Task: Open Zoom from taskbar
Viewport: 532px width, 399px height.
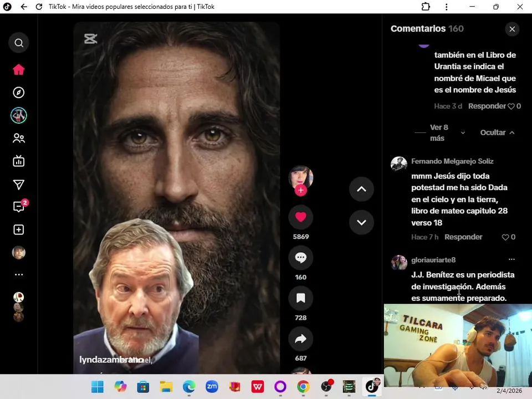Action: pos(212,387)
